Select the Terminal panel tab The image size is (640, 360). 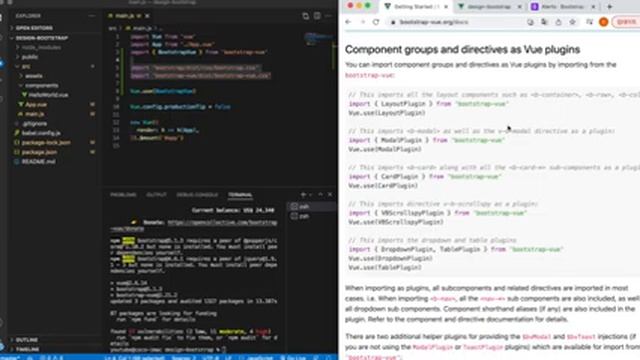(240, 195)
